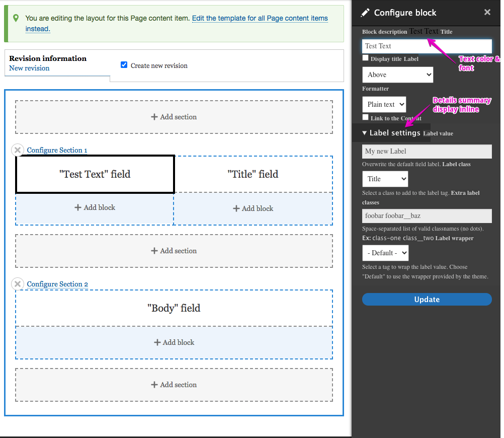
Task: Close the Configure block panel
Action: (486, 12)
